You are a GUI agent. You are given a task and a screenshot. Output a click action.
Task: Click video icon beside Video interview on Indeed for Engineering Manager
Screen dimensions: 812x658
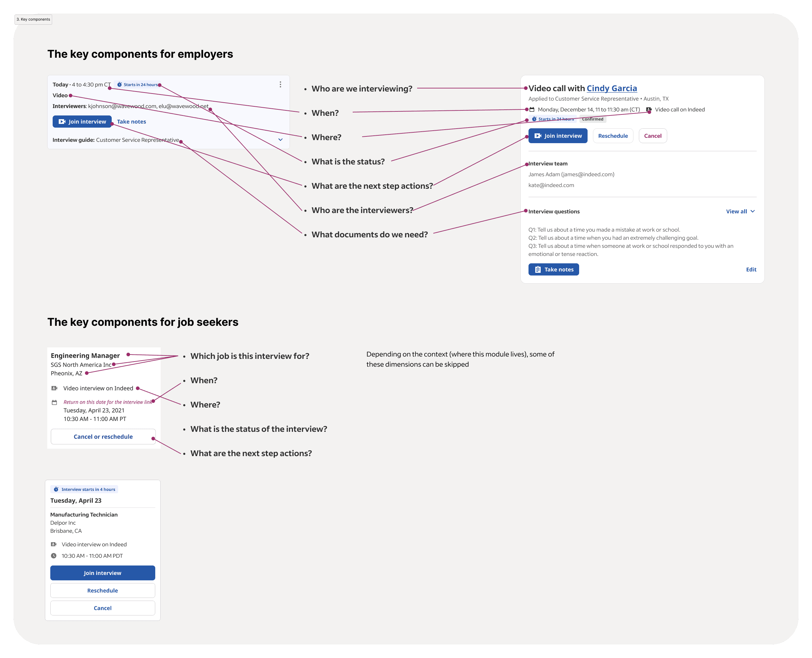point(54,388)
